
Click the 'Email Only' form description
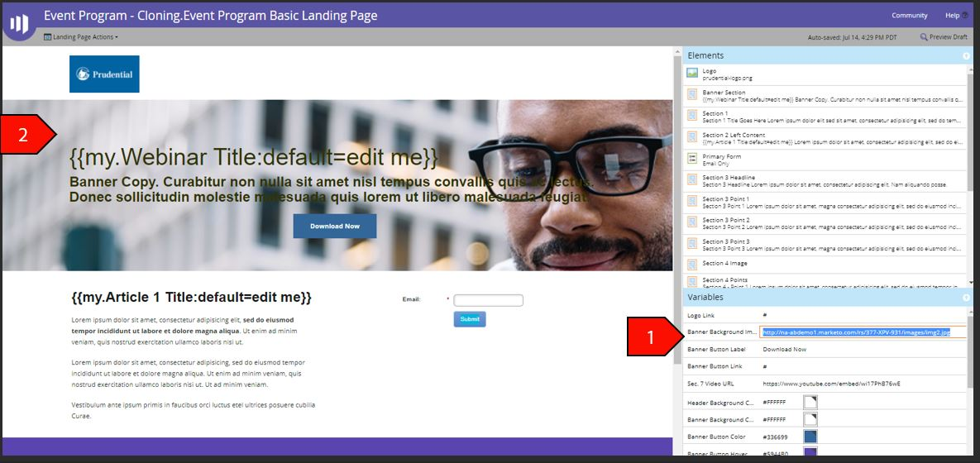(x=715, y=164)
